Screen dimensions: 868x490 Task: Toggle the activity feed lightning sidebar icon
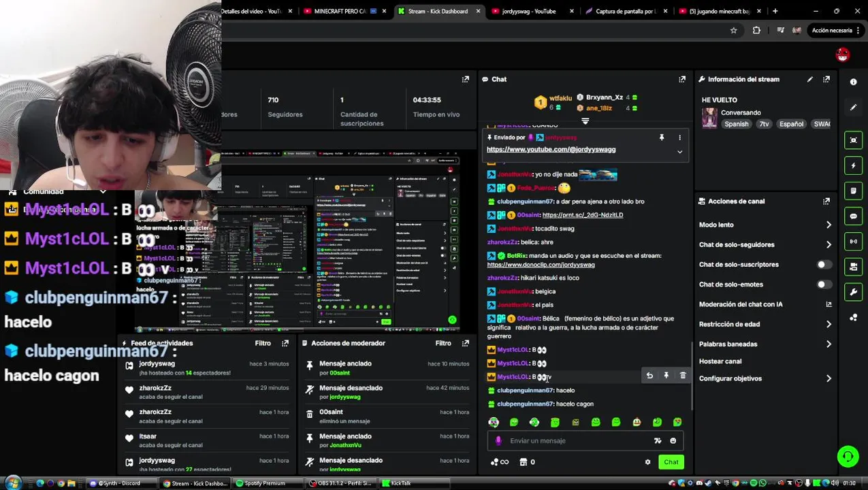[853, 165]
